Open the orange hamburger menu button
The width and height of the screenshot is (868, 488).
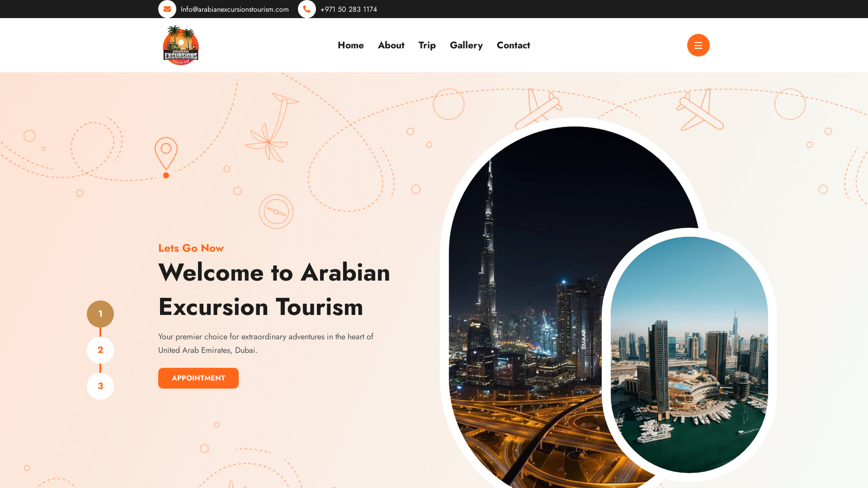[x=698, y=45]
